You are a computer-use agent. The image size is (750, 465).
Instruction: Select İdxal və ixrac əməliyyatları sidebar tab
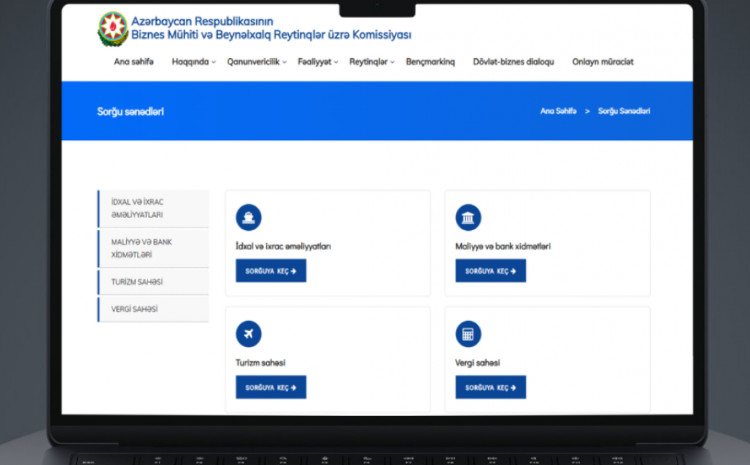(x=153, y=208)
